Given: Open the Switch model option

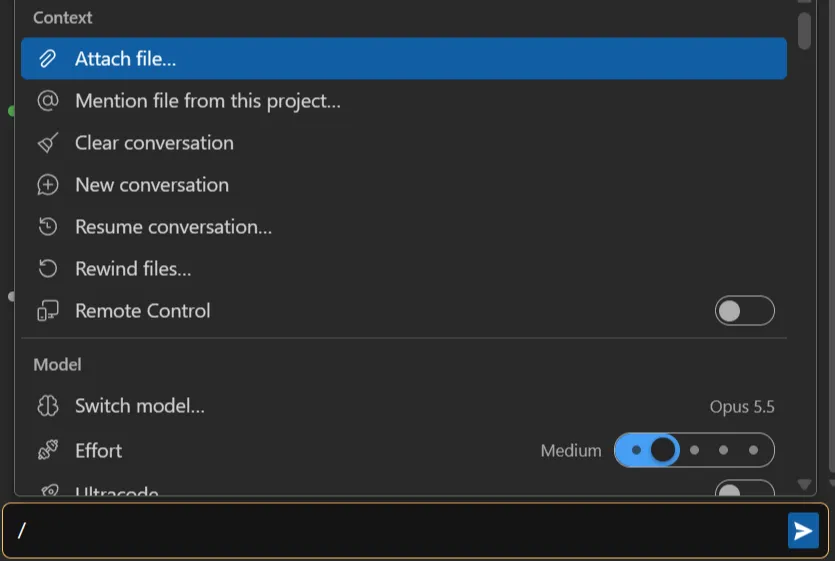Looking at the screenshot, I should [x=404, y=406].
